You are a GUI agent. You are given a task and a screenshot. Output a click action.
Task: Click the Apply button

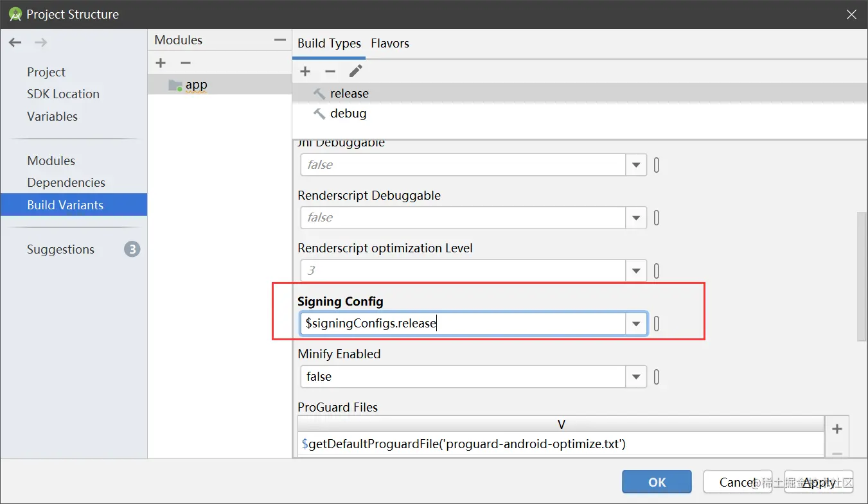coord(819,482)
